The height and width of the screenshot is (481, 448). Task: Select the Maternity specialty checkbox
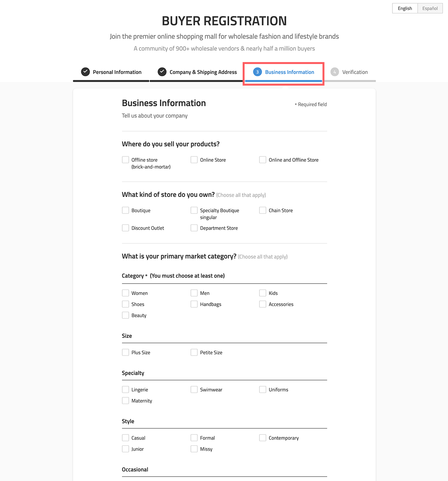(125, 401)
